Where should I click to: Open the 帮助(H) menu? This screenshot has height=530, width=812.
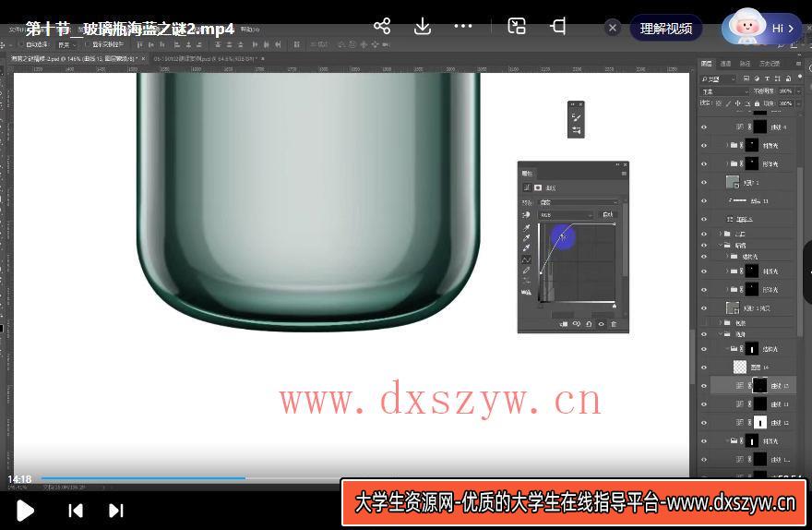(251, 30)
